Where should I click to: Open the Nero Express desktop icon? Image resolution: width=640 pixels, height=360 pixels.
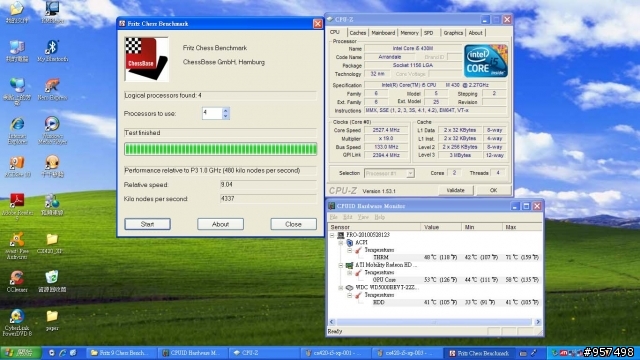52,89
